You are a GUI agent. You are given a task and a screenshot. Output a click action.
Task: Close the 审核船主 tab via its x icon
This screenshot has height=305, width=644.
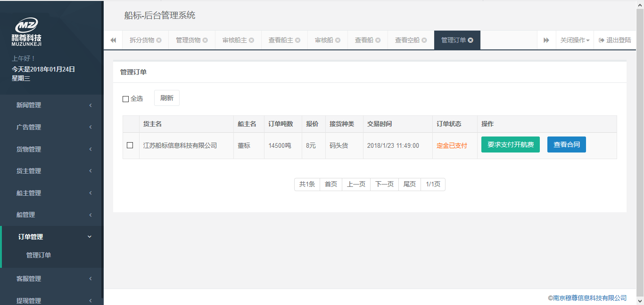click(x=251, y=40)
